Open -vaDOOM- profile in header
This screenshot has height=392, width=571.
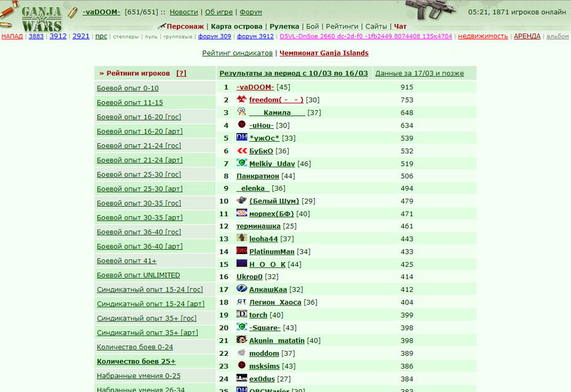point(101,12)
